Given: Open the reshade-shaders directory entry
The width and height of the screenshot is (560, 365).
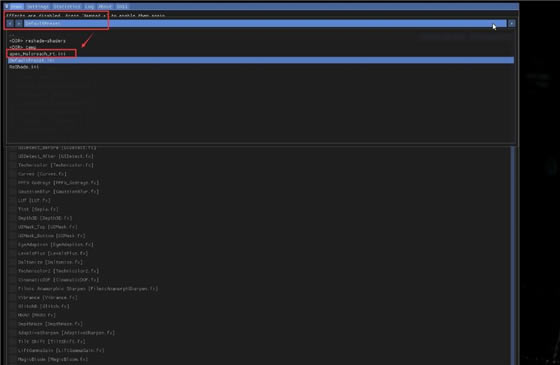Looking at the screenshot, I should pos(37,41).
